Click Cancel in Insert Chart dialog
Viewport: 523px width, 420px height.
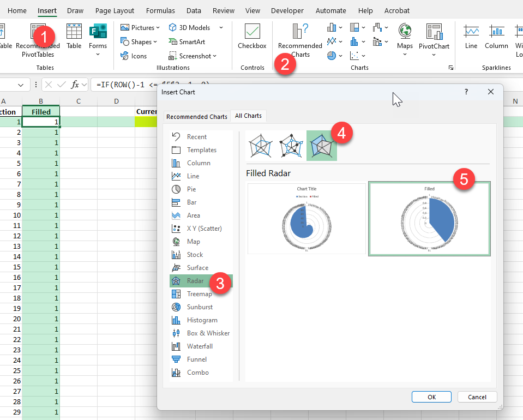click(x=477, y=397)
